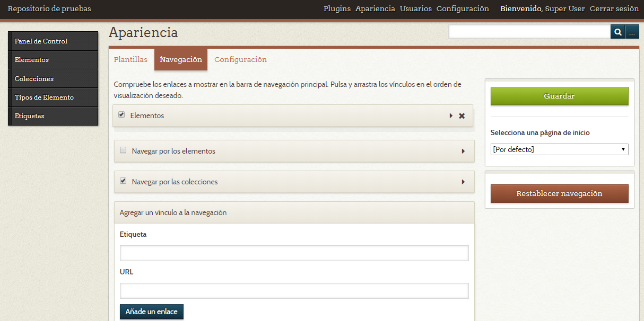The image size is (644, 321).
Task: Open the "[Por defecto]" homepage dropdown
Action: 559,149
